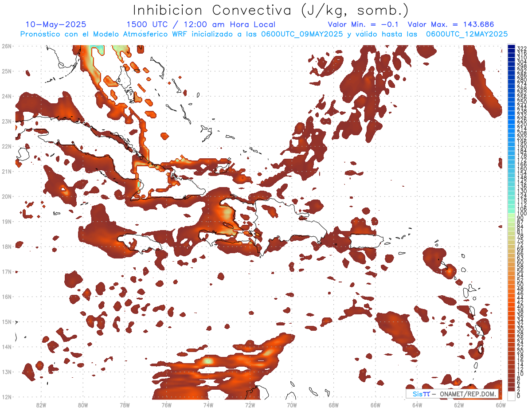Click the 19N latitude label
The width and height of the screenshot is (532, 411).
click(x=7, y=221)
